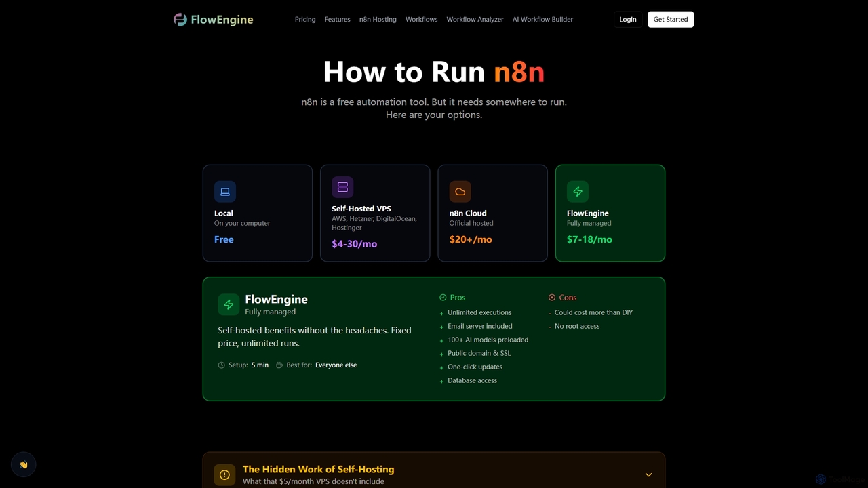Select the n8n Cloud option card
Viewport: 868px width, 488px height.
tap(492, 213)
